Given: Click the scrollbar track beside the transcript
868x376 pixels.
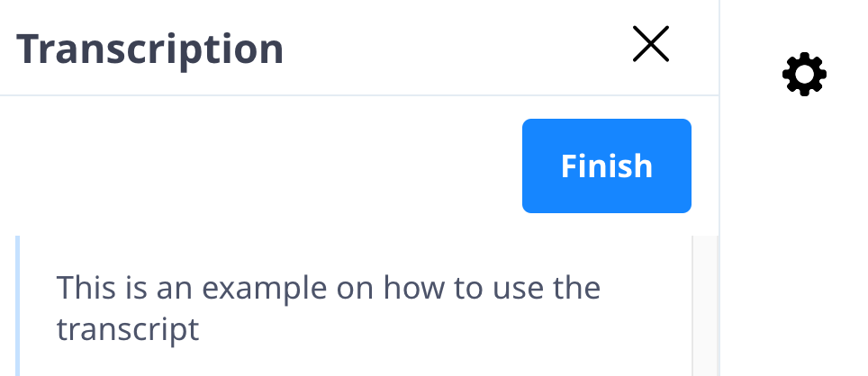Looking at the screenshot, I should click(x=705, y=306).
